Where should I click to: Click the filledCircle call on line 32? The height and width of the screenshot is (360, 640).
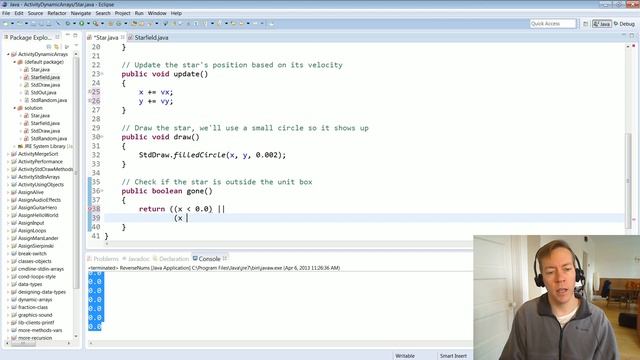[199, 155]
